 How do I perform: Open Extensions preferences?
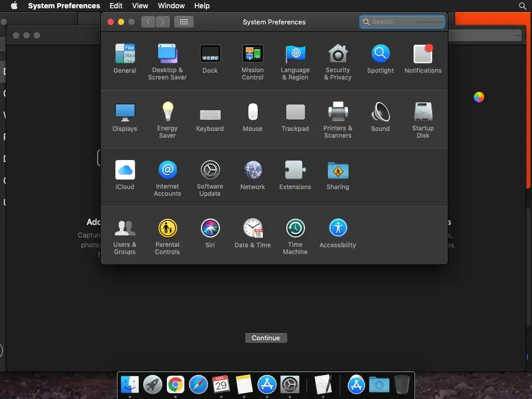(x=295, y=175)
